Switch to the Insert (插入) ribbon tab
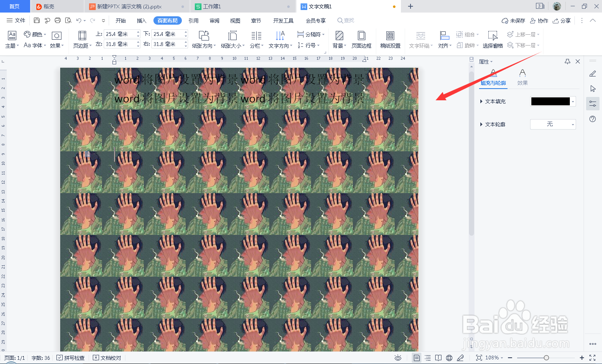 point(142,20)
